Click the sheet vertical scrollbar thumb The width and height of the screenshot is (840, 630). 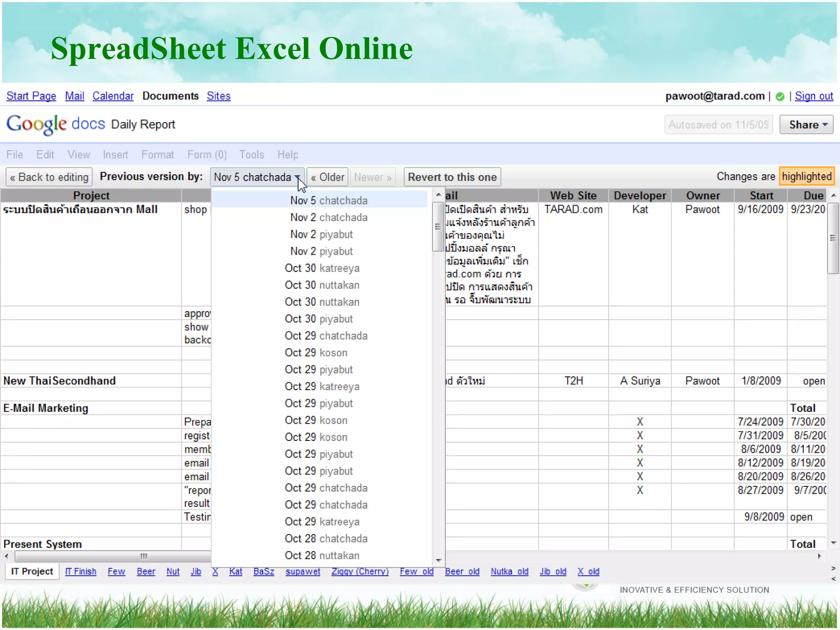click(833, 238)
